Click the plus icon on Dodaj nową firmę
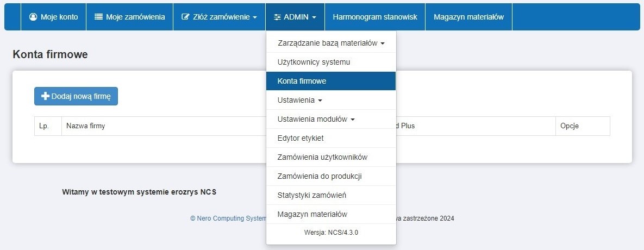 pos(46,96)
